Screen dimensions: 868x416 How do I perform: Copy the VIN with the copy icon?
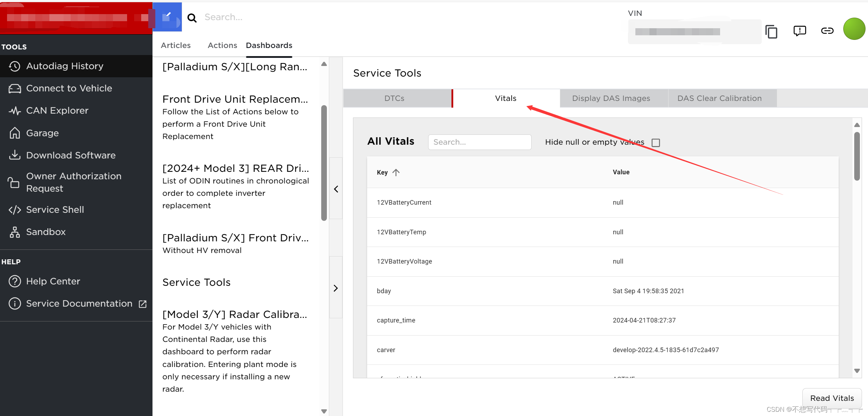point(771,32)
